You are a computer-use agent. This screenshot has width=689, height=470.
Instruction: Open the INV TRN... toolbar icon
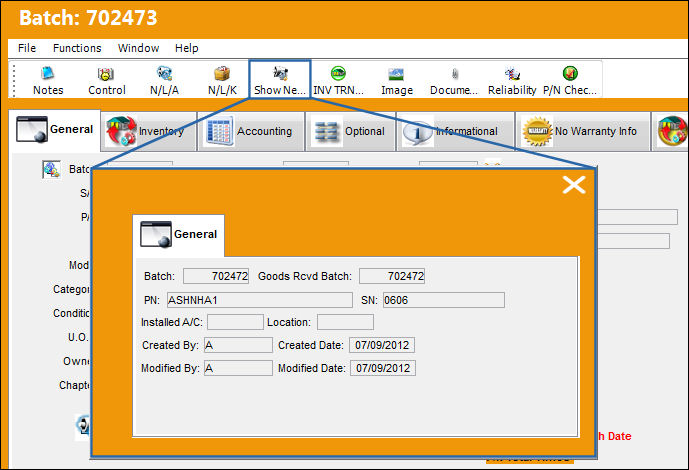pyautogui.click(x=338, y=80)
